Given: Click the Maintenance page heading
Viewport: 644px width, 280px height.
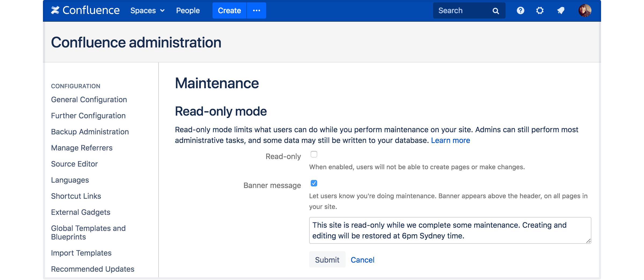Looking at the screenshot, I should [217, 83].
